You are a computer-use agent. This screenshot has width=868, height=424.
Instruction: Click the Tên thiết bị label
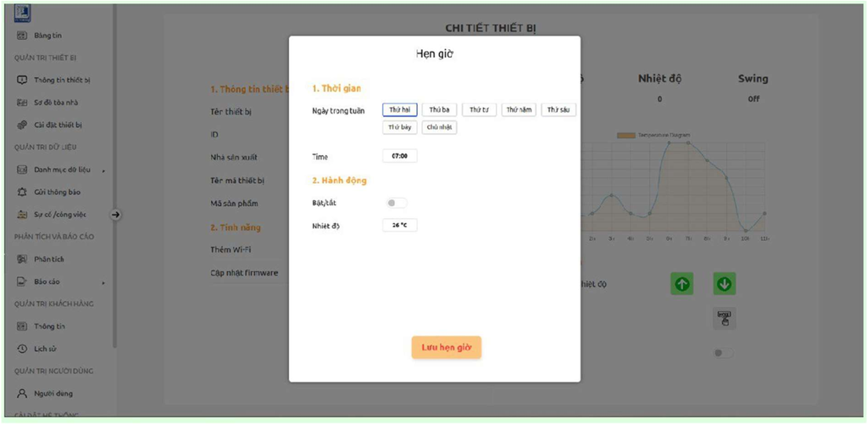point(231,112)
